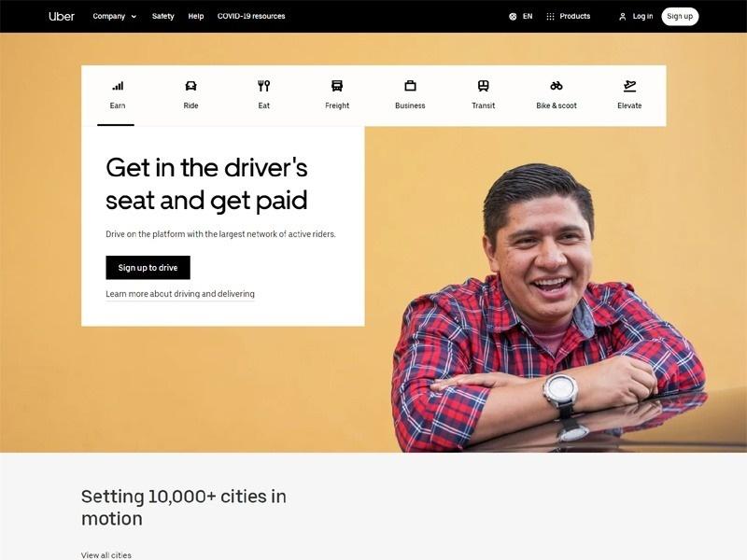Open the Eat fork-and-knife icon

coord(264,86)
